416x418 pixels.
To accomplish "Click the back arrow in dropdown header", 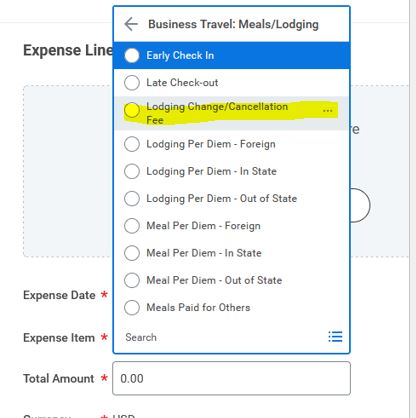I will [x=131, y=24].
